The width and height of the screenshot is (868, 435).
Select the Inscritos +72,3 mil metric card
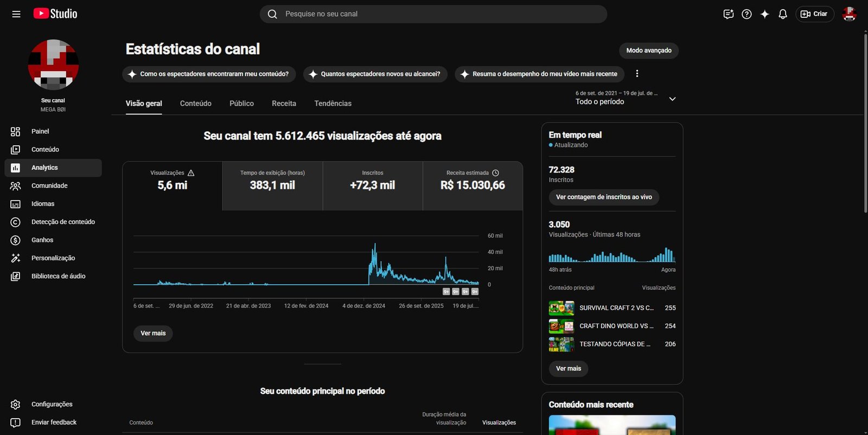373,186
